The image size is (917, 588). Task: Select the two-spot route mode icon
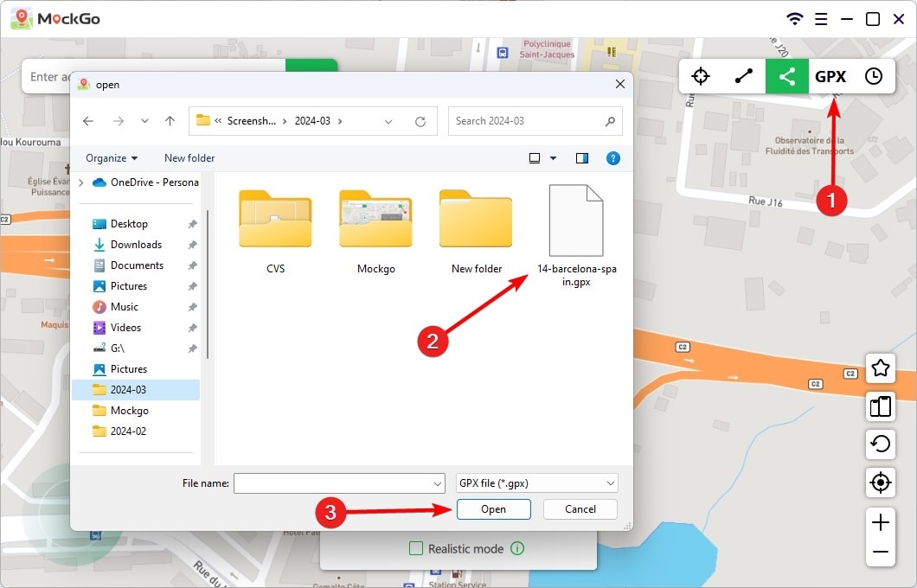point(743,76)
